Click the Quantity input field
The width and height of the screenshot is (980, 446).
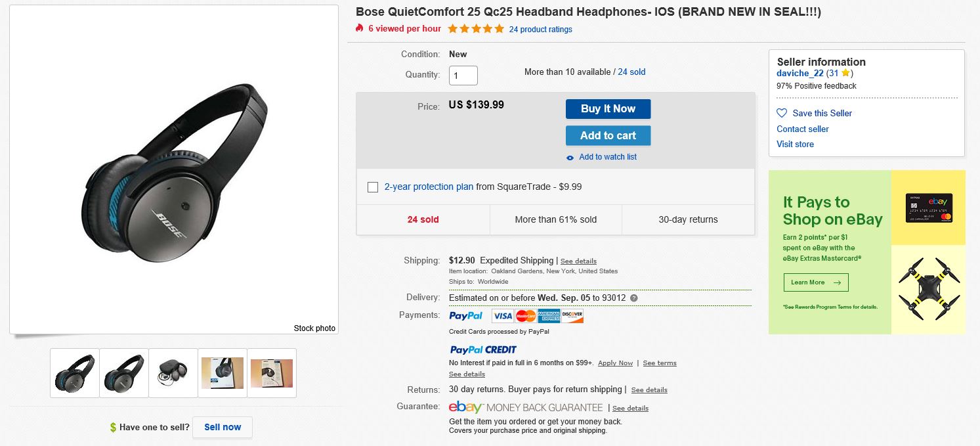[x=463, y=75]
